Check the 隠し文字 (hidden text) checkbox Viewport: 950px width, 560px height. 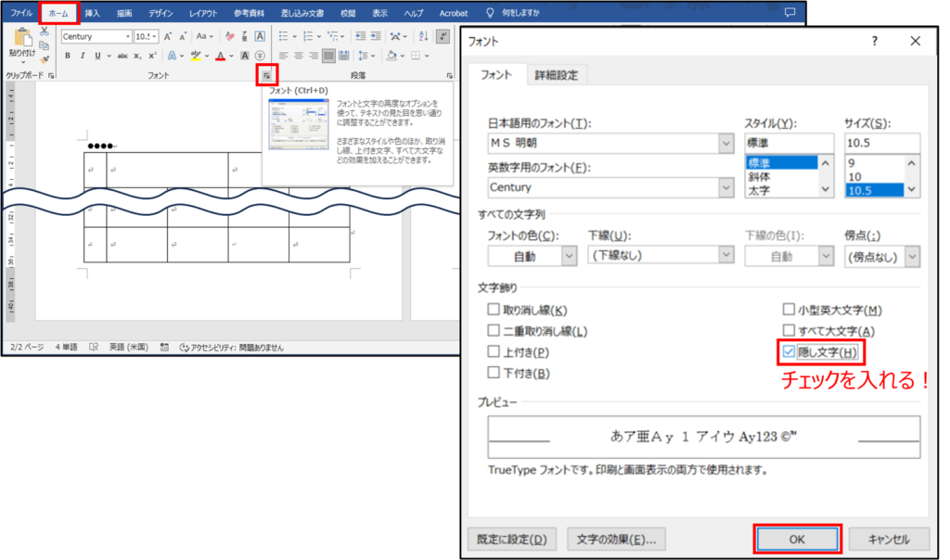[x=790, y=351]
